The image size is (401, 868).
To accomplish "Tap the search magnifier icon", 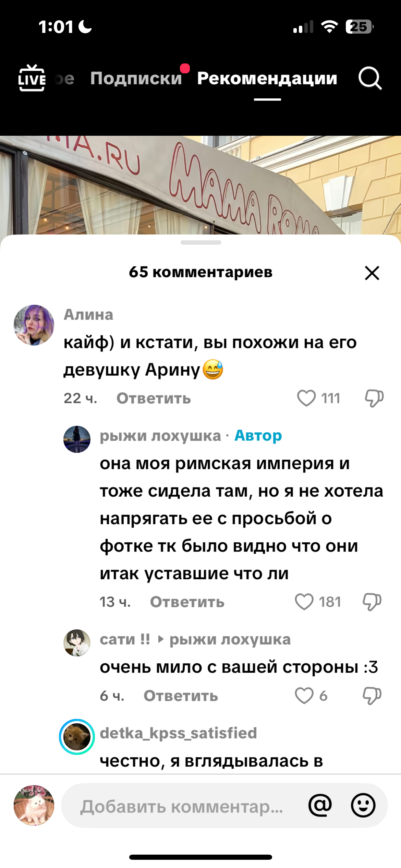I will click(370, 79).
